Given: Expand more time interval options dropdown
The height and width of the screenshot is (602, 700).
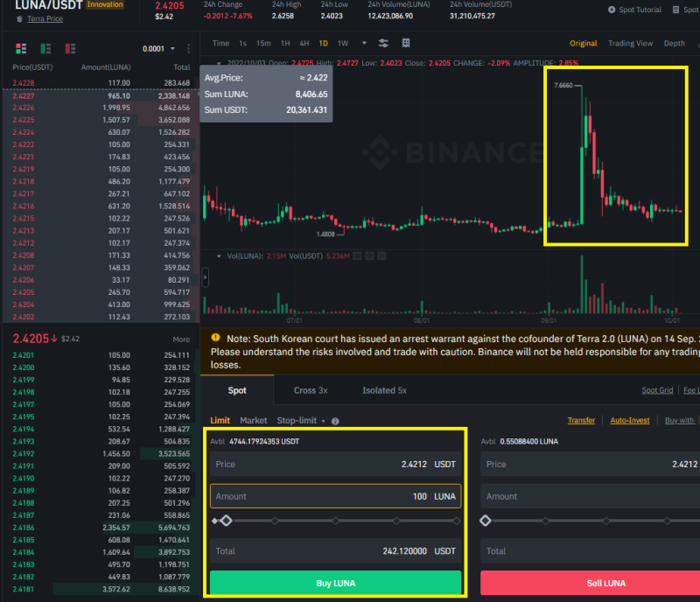Looking at the screenshot, I should pos(364,44).
